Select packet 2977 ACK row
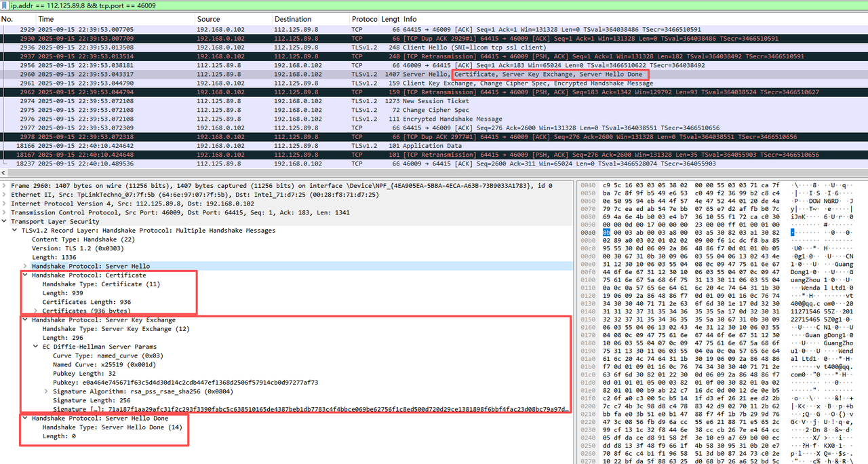 434,128
